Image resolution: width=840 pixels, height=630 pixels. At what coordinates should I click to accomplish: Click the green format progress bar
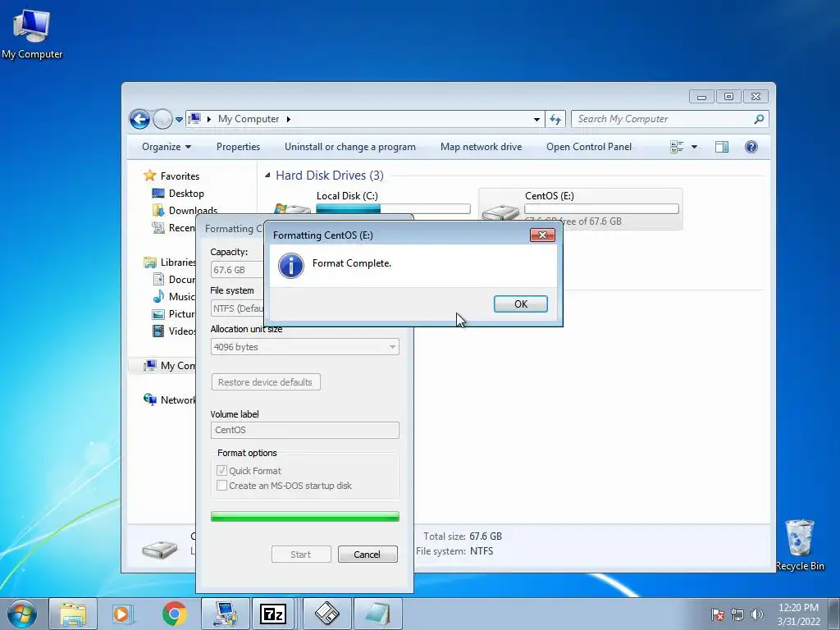pyautogui.click(x=305, y=516)
